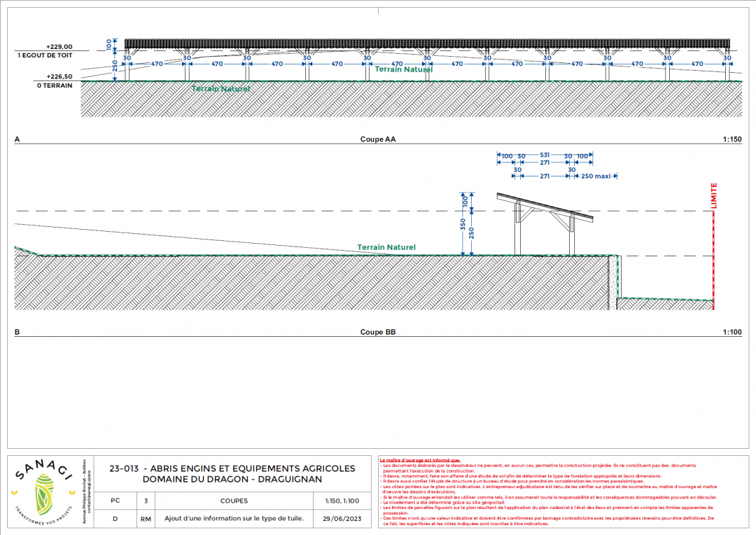
Task: Click the sloped shelter roof in Coupe BB
Action: 547,207
